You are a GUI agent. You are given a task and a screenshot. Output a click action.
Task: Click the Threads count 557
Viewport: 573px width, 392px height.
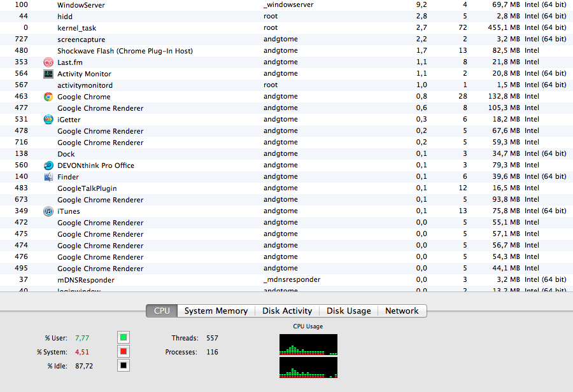(212, 338)
